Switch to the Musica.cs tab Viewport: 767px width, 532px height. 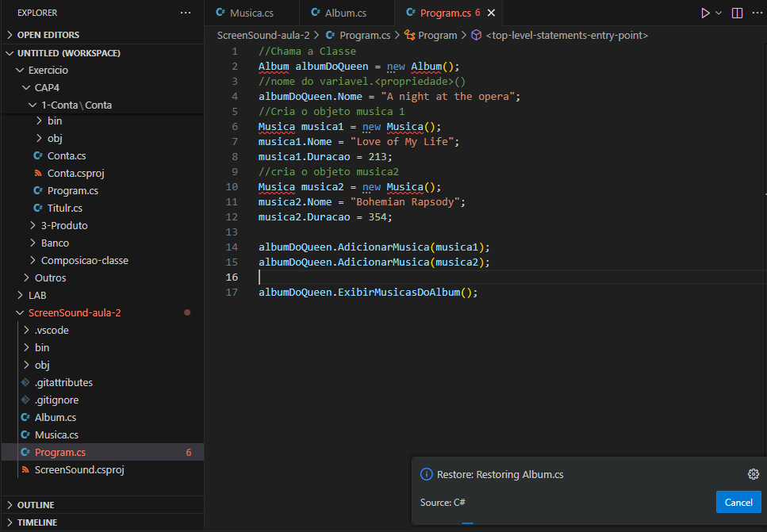pyautogui.click(x=251, y=13)
